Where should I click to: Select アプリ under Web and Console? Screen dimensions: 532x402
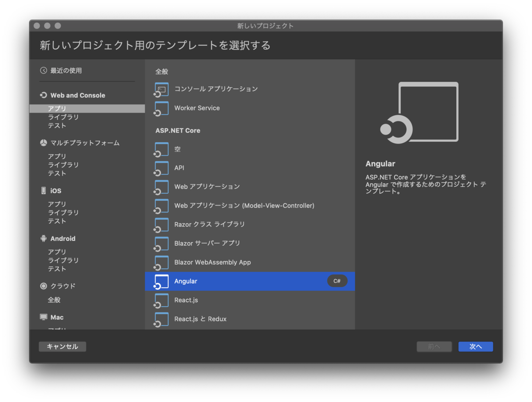click(x=87, y=109)
